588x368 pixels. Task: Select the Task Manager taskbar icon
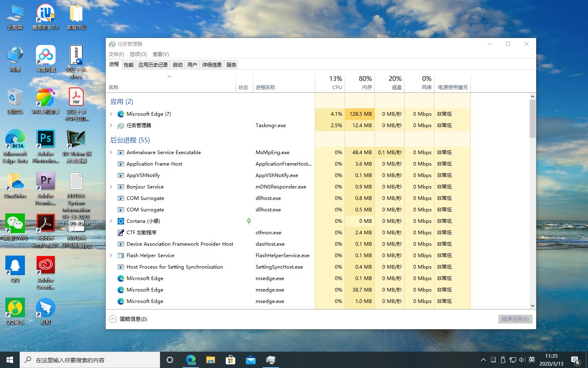click(270, 360)
